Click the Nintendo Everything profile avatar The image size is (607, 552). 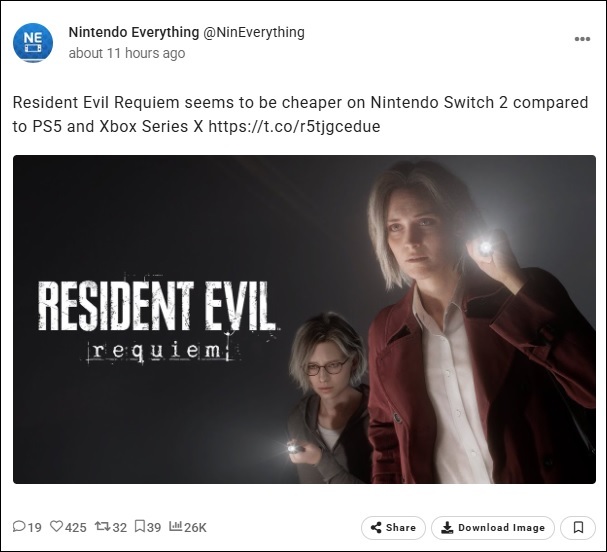(x=33, y=43)
